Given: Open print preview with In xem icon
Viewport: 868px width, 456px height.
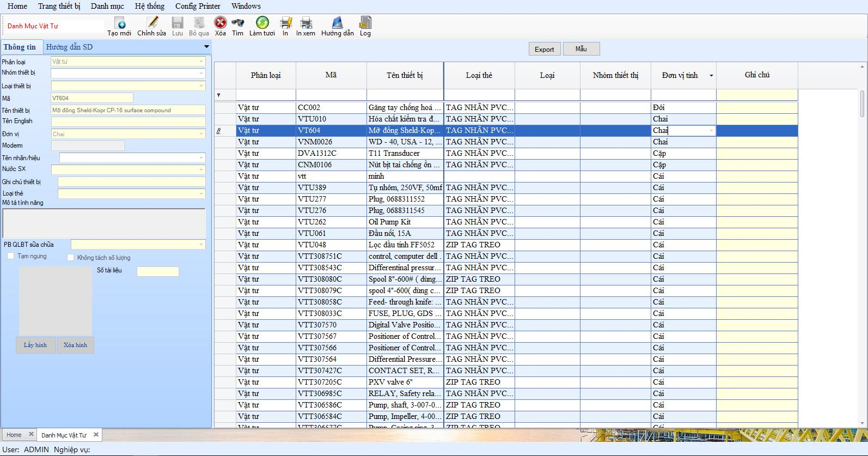Looking at the screenshot, I should (x=306, y=23).
